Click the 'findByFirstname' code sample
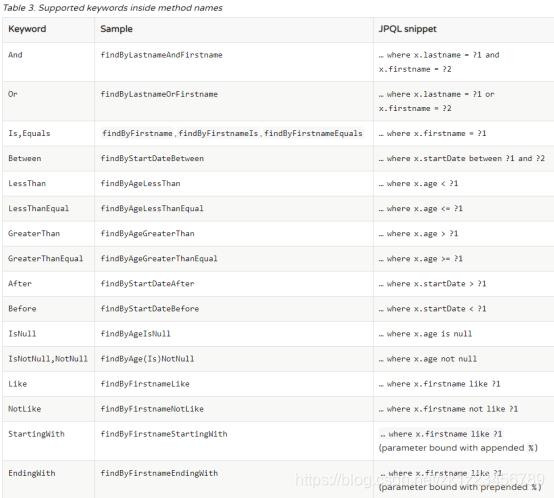Viewport: 554px width, 498px height. [137, 133]
